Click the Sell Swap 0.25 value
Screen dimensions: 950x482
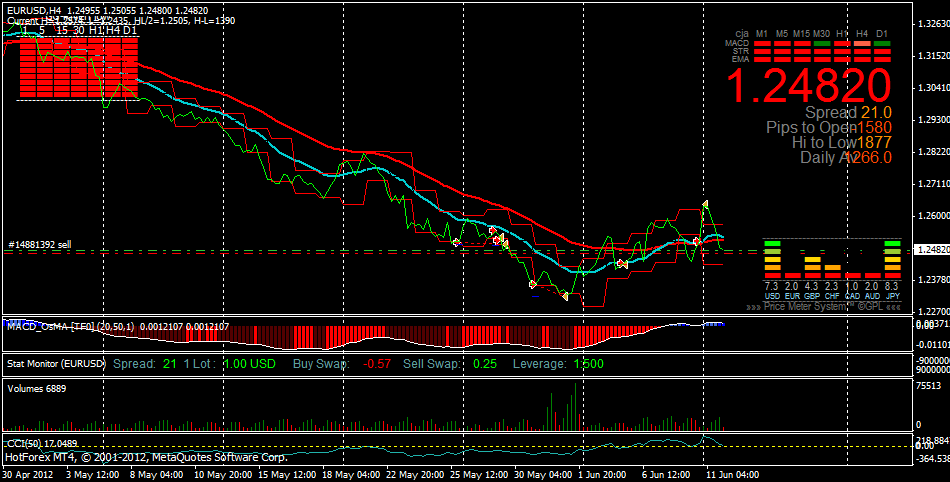[x=485, y=364]
